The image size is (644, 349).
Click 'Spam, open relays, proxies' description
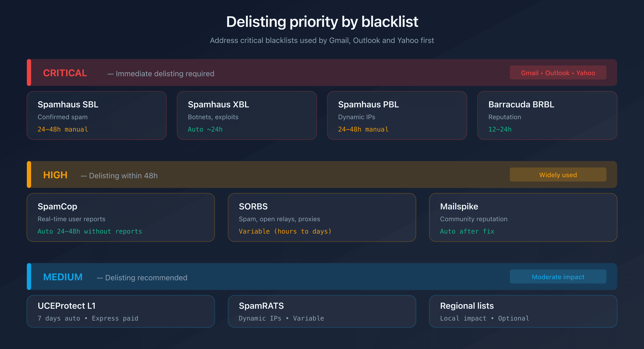[x=279, y=219]
